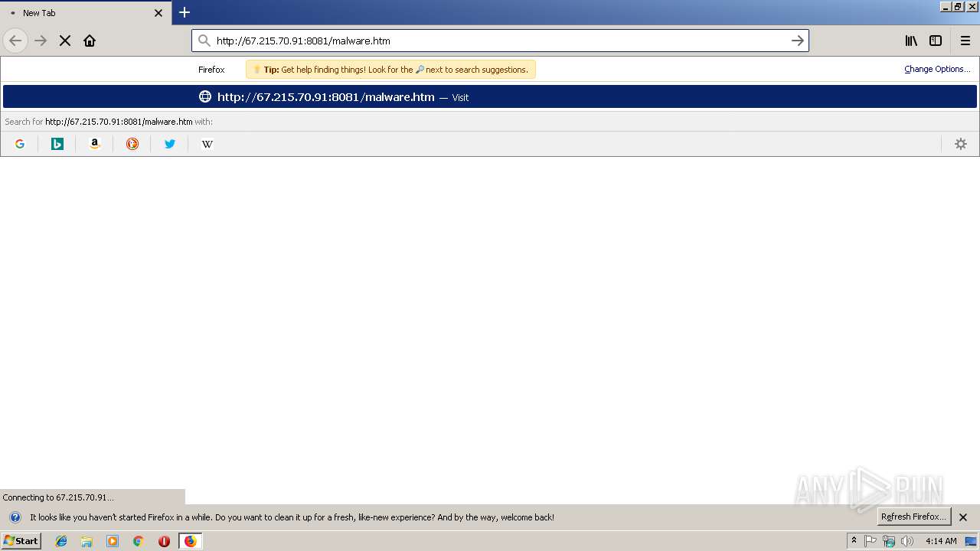Open Action Center flag icon
980x551 pixels.
[x=871, y=541]
